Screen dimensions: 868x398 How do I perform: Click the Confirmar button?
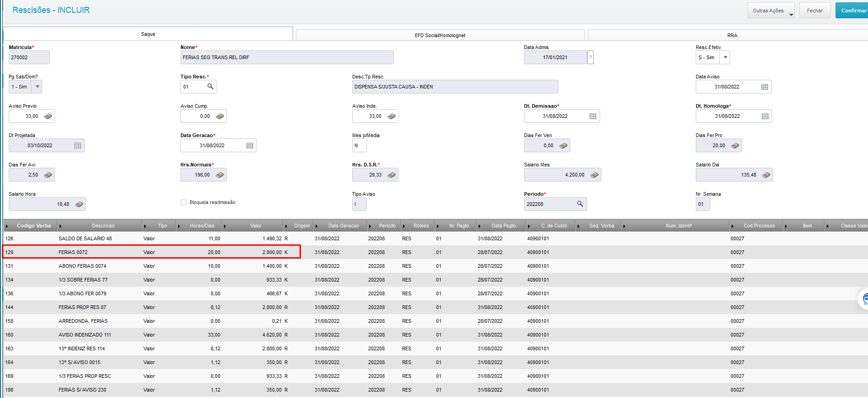point(853,11)
